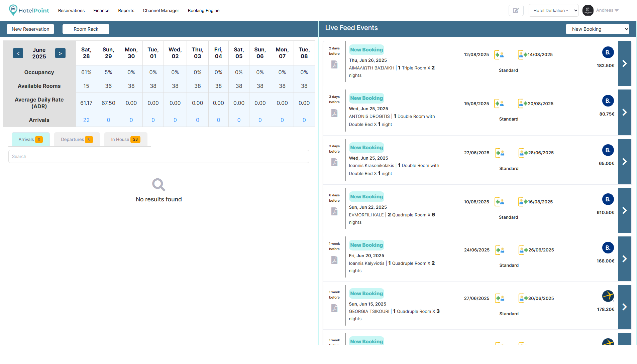
Task: Open the Channel Manager menu
Action: (x=161, y=10)
